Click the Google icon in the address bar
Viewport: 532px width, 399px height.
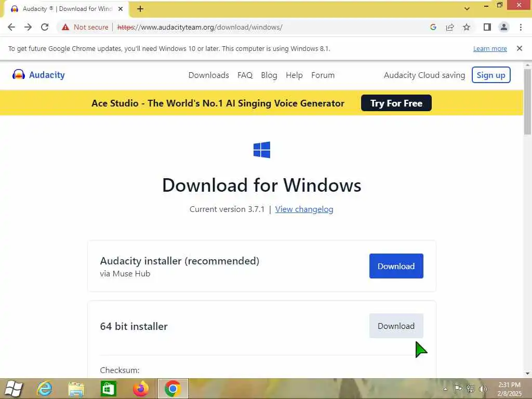tap(433, 27)
